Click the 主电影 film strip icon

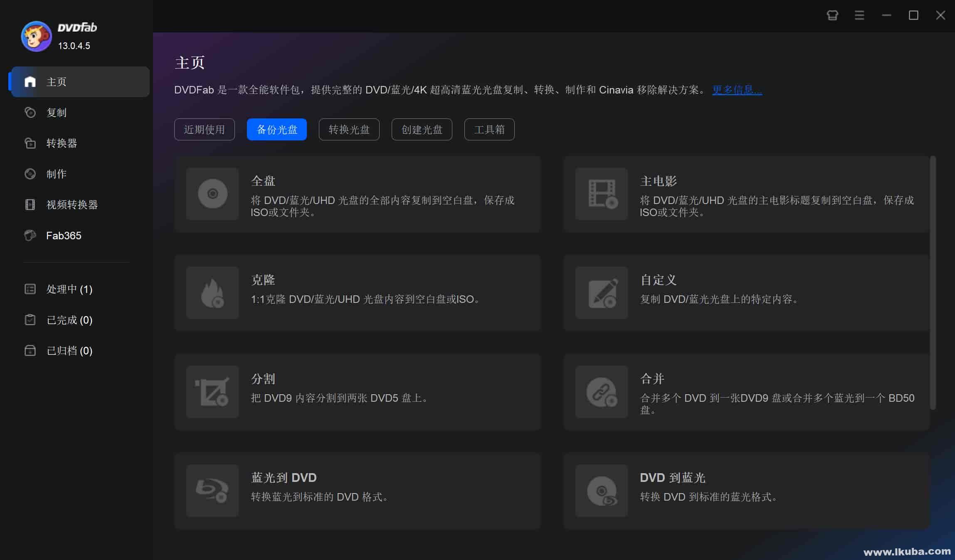click(x=602, y=194)
